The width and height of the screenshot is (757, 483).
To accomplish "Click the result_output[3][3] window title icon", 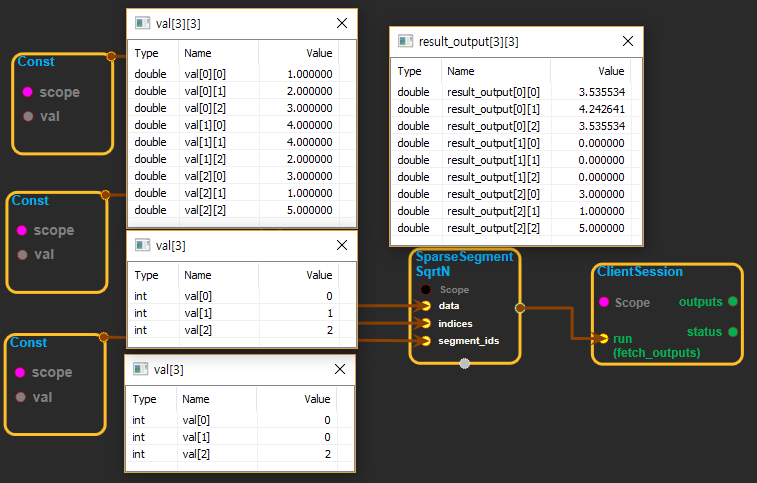I will point(406,41).
